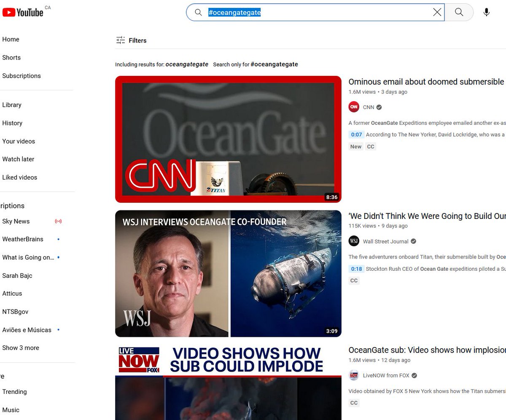Start voice search with microphone icon
Image resolution: width=506 pixels, height=420 pixels.
[487, 12]
